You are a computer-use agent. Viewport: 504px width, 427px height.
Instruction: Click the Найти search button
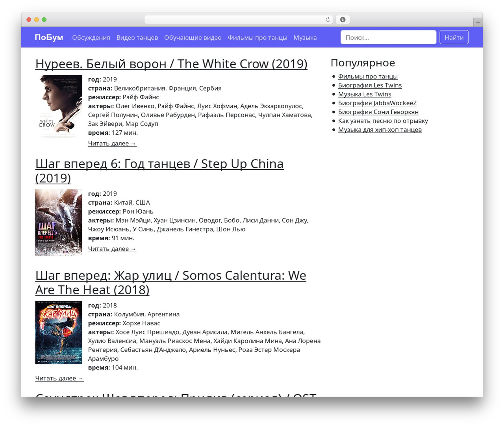454,37
